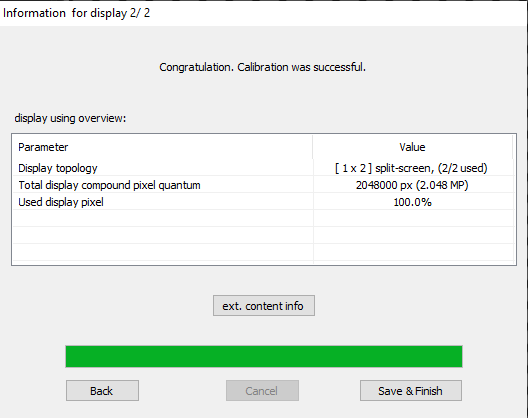Click the Save & Finish button
The width and height of the screenshot is (528, 418).
[x=411, y=391]
